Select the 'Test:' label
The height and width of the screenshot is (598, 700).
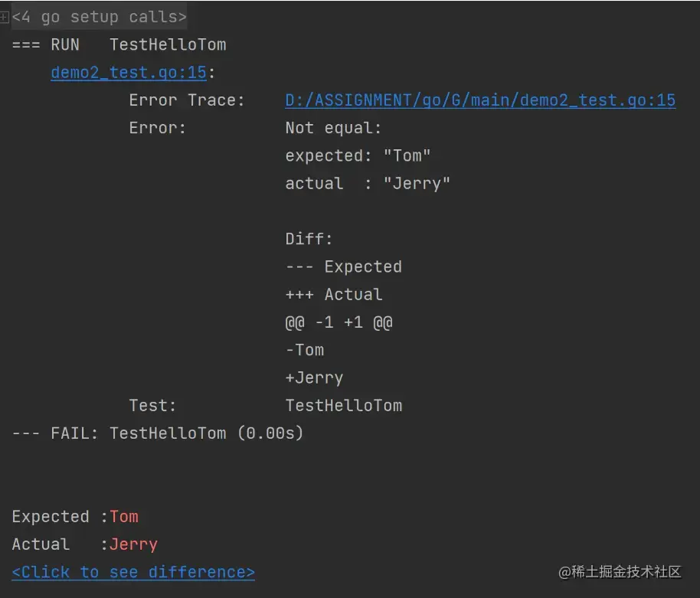coord(152,406)
